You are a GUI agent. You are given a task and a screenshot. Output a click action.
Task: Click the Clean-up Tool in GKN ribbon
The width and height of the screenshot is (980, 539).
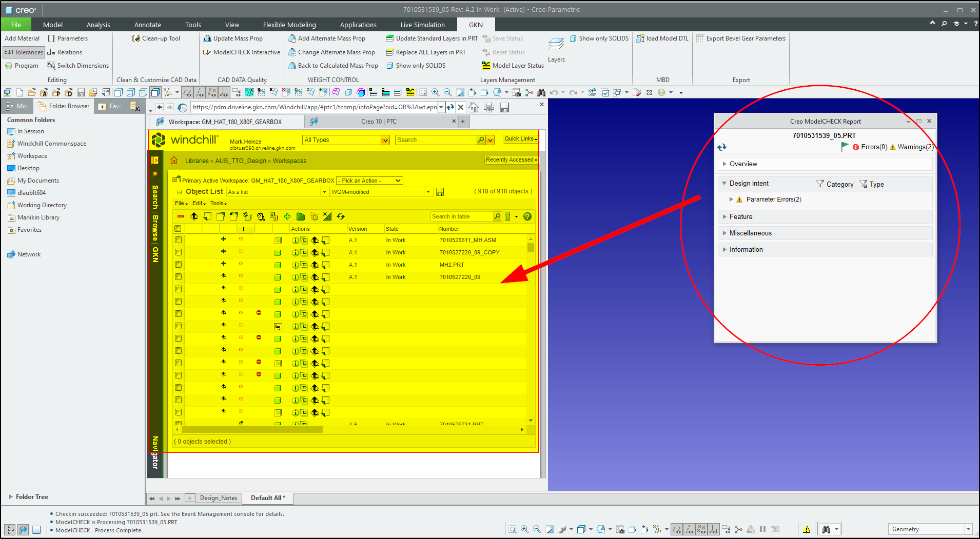point(156,38)
